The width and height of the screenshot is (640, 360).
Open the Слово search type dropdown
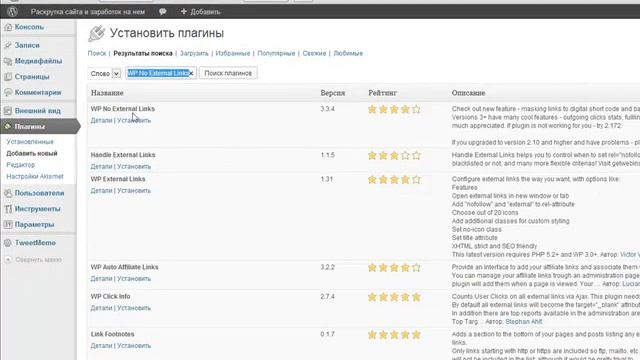click(105, 73)
